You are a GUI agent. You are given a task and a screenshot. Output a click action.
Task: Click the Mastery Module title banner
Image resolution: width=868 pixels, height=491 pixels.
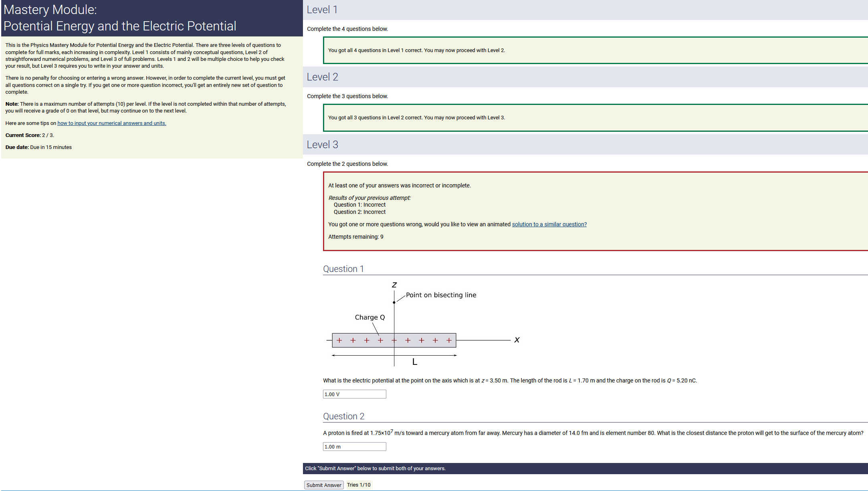[119, 18]
